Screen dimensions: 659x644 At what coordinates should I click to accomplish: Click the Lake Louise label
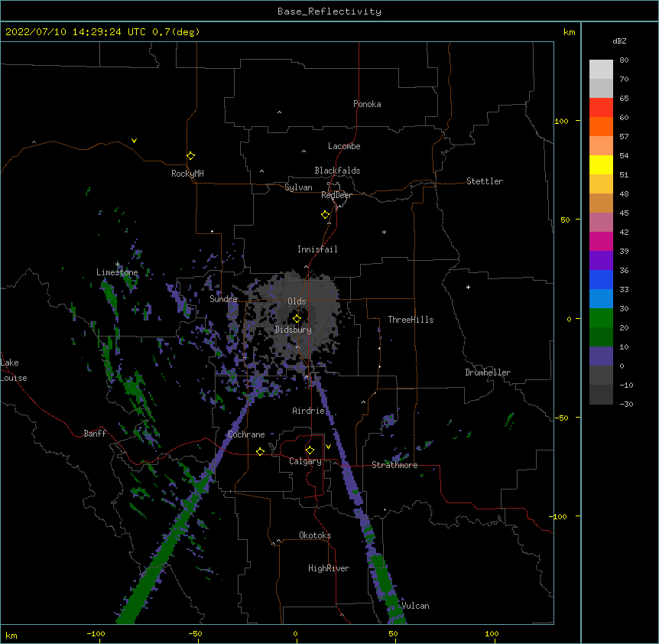pos(14,370)
